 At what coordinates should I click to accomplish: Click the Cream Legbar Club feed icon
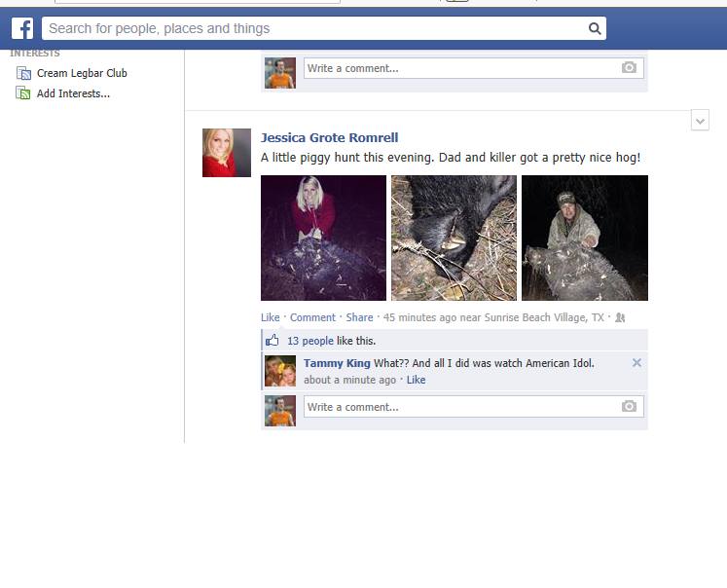23,73
